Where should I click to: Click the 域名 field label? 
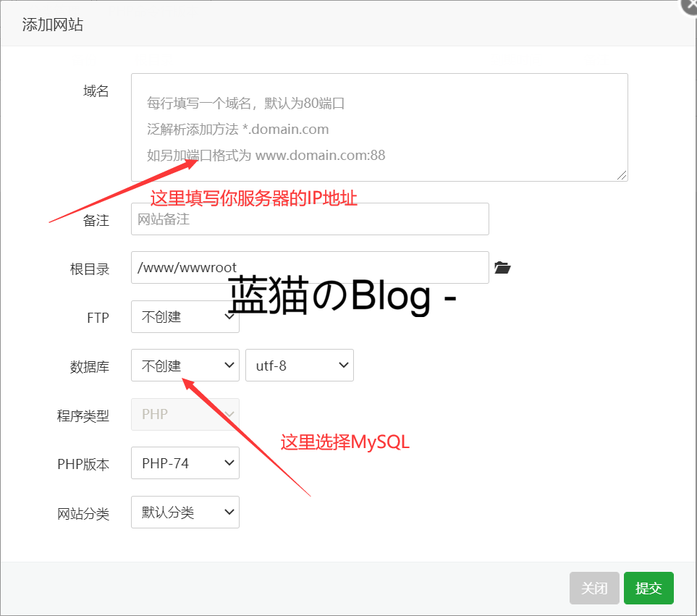tap(96, 91)
